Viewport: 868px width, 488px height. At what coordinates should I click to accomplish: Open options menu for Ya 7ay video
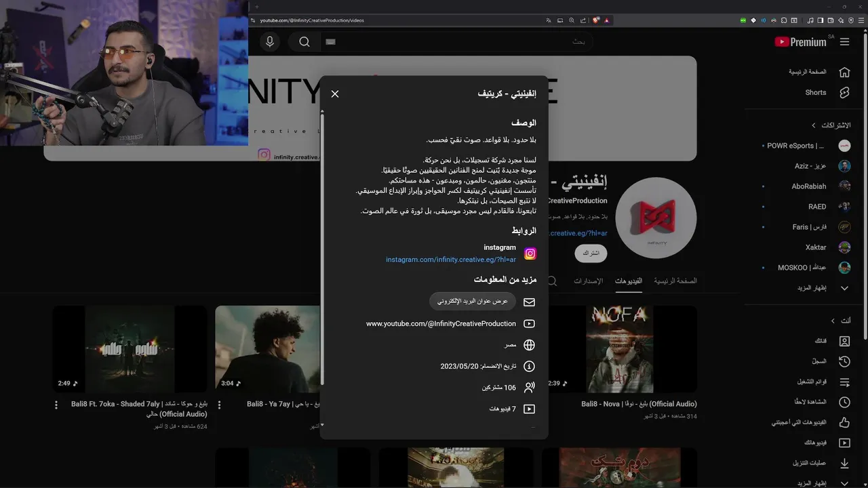point(219,405)
